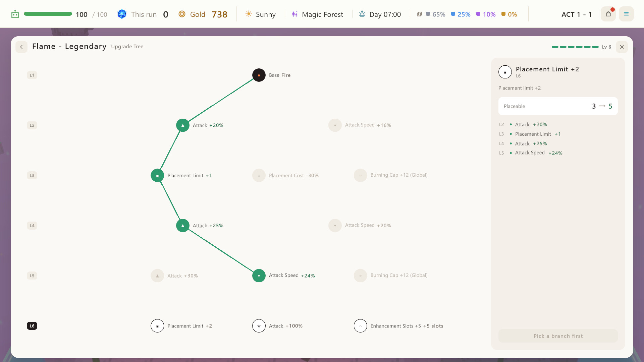Click the green health bar

tap(48, 14)
